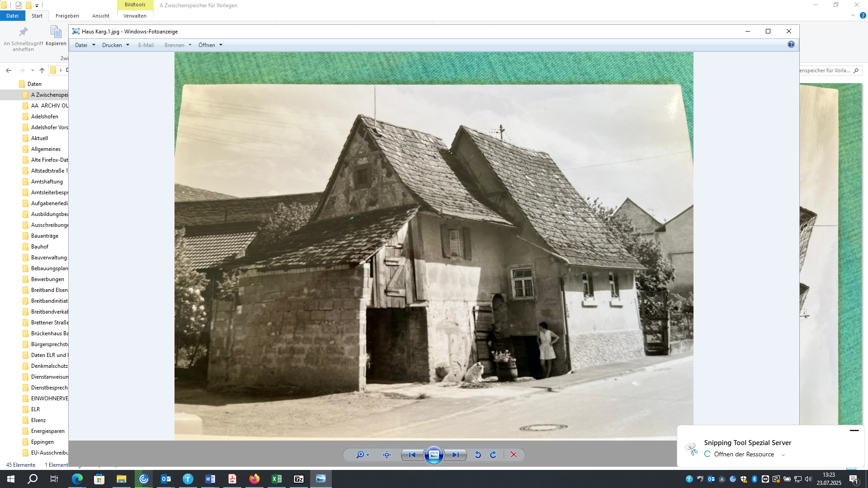Click the fit-to-window actual size icon
Image resolution: width=868 pixels, height=488 pixels.
[387, 455]
